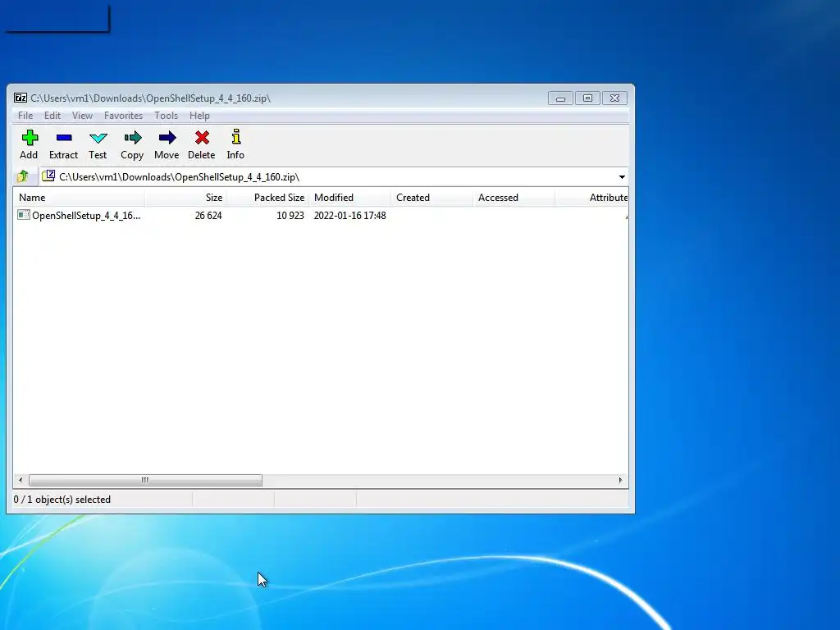
Task: Click the scrollbar left arrow
Action: pos(21,480)
